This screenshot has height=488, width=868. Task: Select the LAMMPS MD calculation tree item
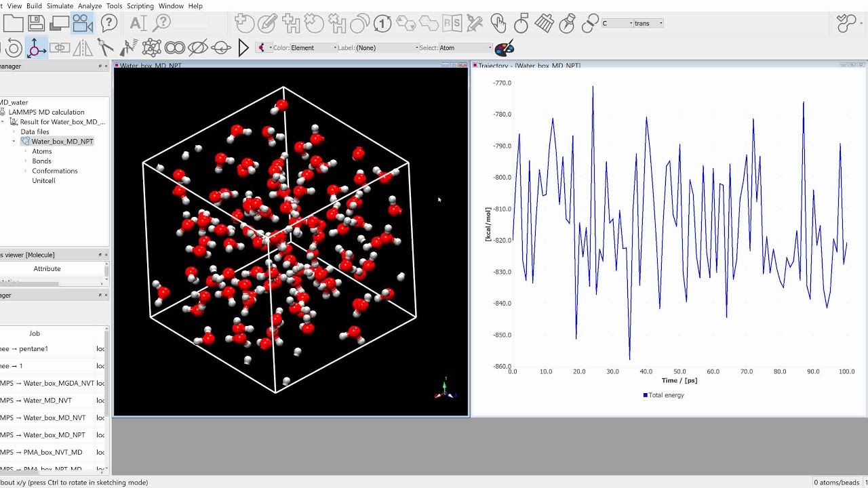(46, 112)
